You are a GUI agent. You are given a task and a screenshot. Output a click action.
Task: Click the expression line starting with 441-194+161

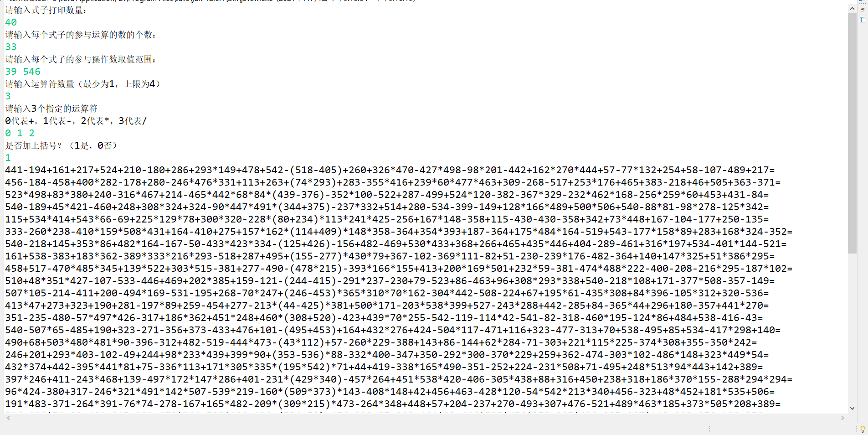pyautogui.click(x=390, y=170)
